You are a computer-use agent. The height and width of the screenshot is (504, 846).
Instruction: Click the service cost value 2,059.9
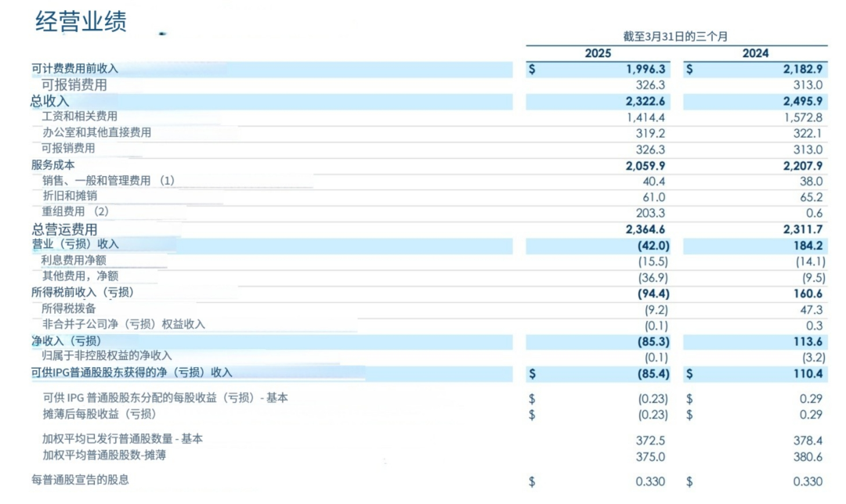(645, 165)
